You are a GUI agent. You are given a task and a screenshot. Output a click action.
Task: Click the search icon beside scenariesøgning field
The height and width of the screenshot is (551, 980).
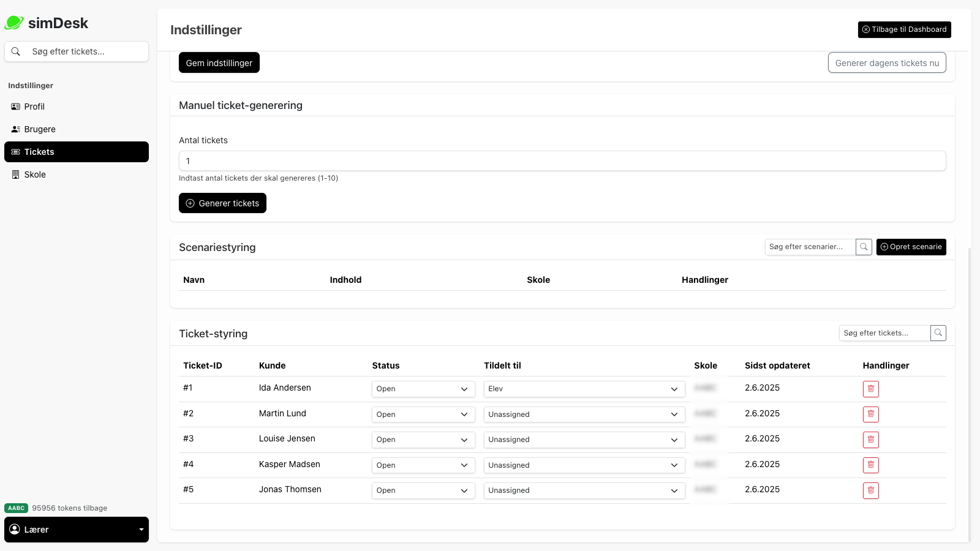click(x=864, y=247)
